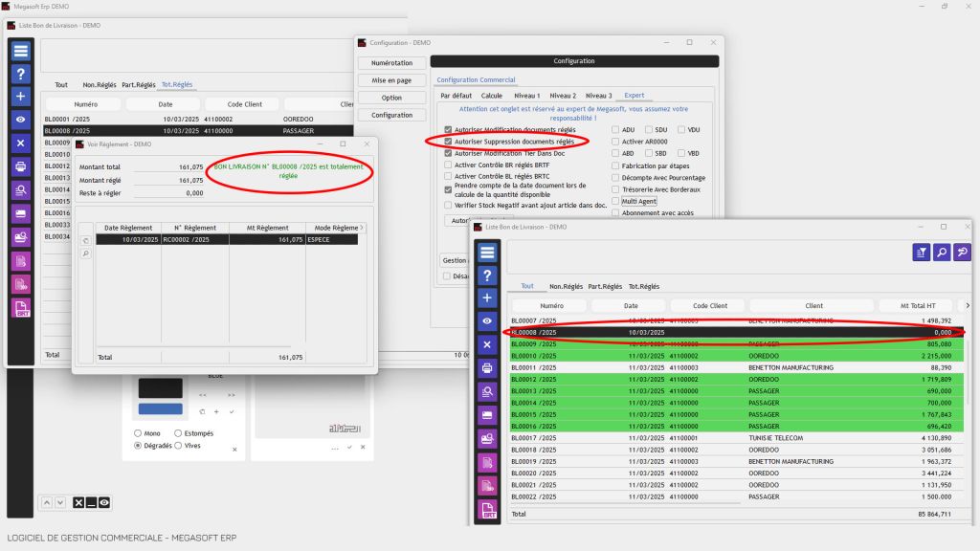This screenshot has height=551, width=980.
Task: Toggle Autoriser Modification Tier Dans Doc checkbox
Action: [448, 153]
